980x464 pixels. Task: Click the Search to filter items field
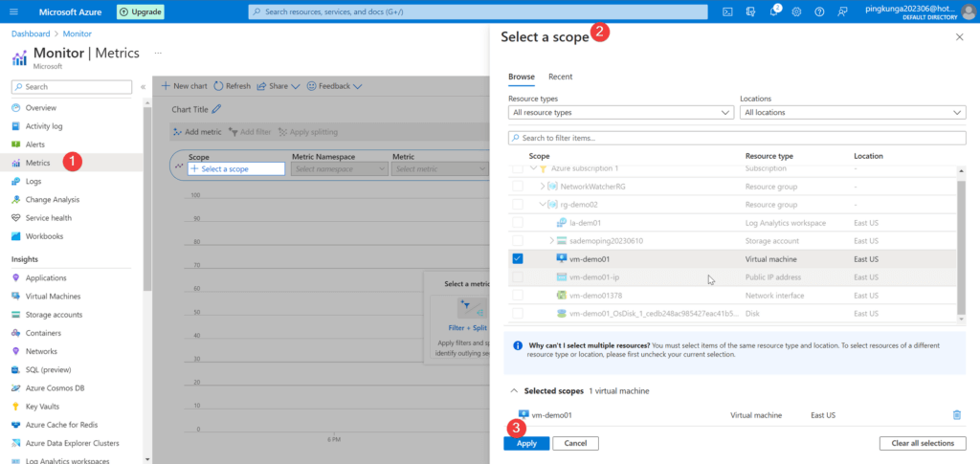pos(737,138)
